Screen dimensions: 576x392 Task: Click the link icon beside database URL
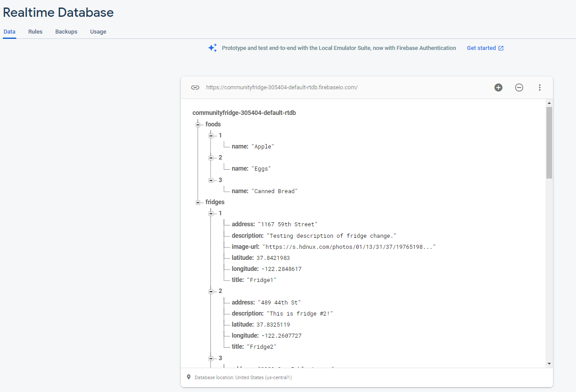click(x=195, y=88)
